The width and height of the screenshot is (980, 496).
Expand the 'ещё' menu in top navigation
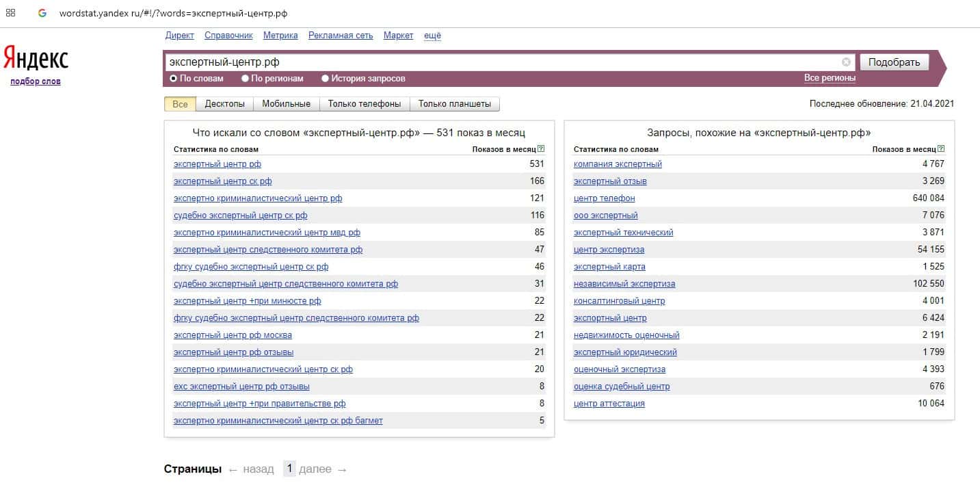[432, 36]
